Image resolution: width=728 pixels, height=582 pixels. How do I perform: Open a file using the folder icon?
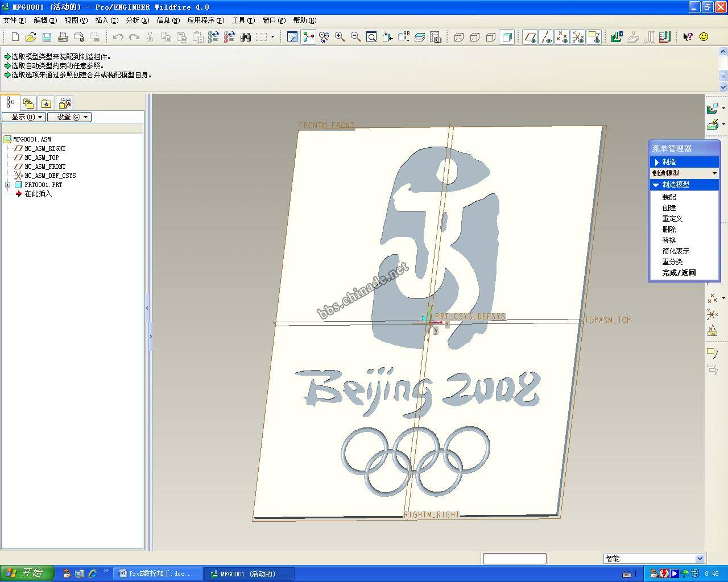click(31, 37)
